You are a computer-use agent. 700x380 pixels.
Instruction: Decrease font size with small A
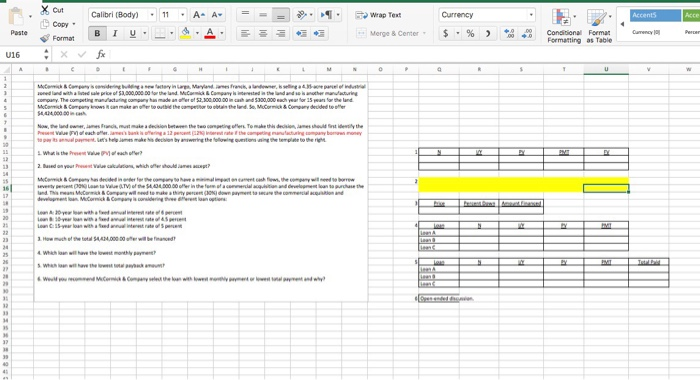(x=217, y=15)
